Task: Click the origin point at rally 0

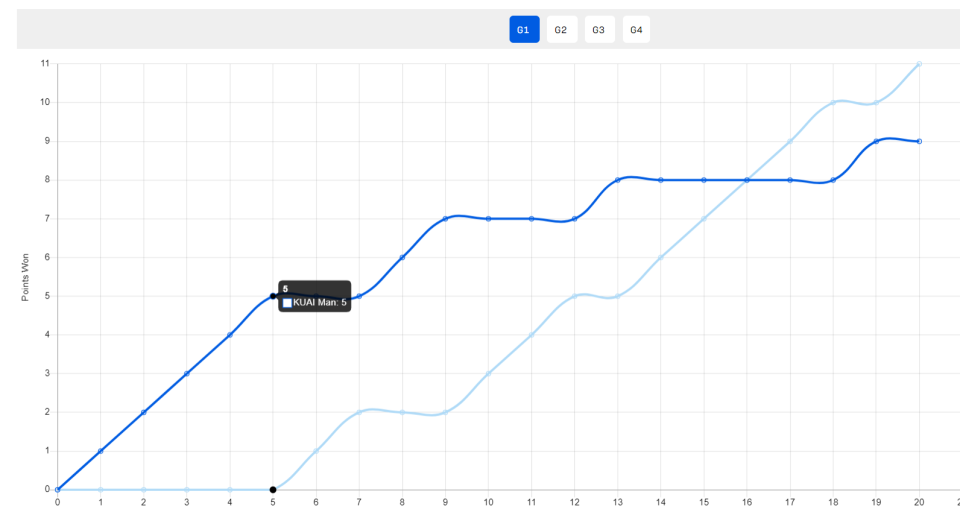Action: 58,490
